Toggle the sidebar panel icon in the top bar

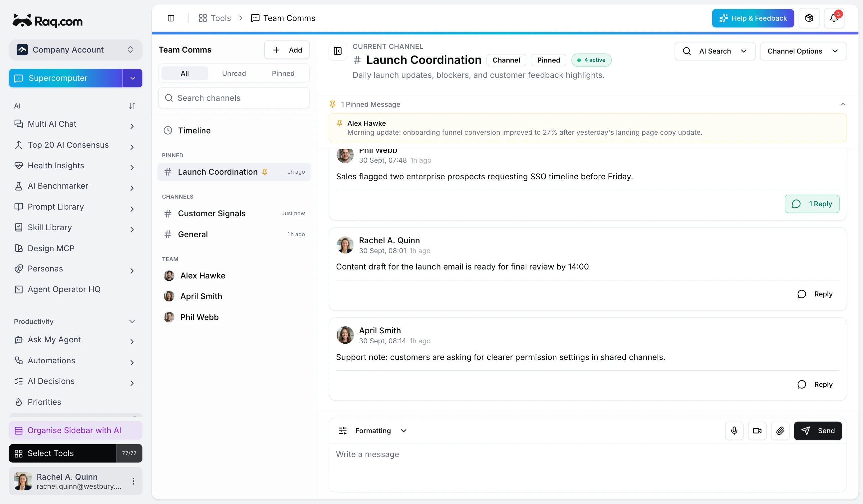[x=171, y=18]
